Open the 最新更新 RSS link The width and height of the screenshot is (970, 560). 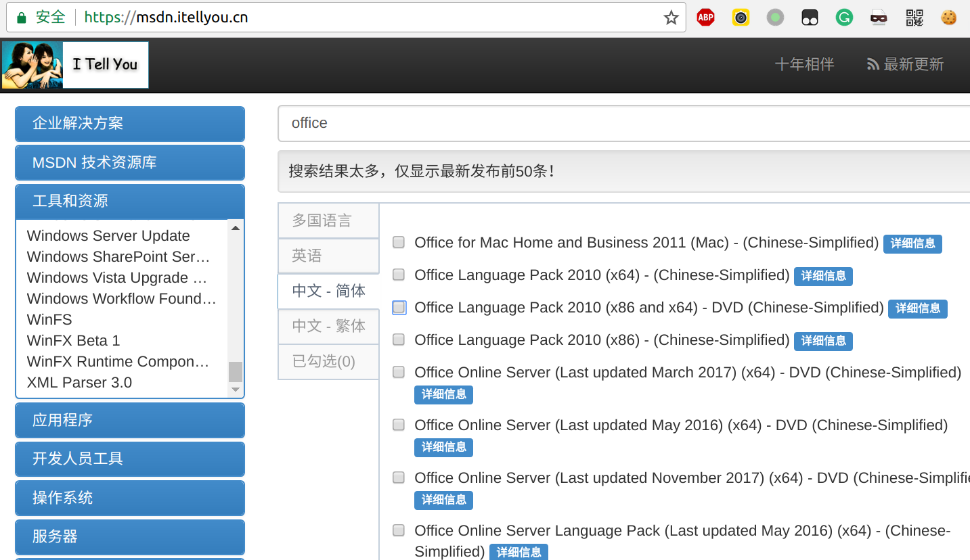coord(905,64)
